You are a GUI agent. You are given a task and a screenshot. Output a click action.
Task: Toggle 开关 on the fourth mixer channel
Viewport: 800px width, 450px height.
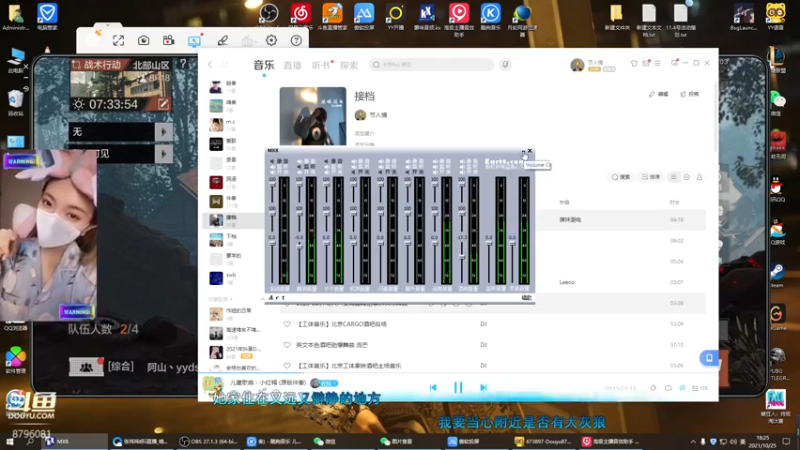pos(360,172)
